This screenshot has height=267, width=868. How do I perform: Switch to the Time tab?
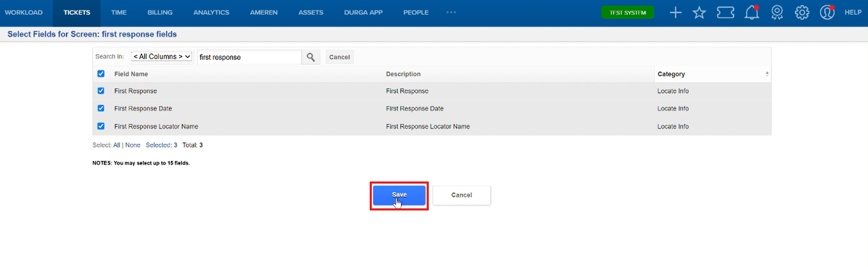[119, 12]
